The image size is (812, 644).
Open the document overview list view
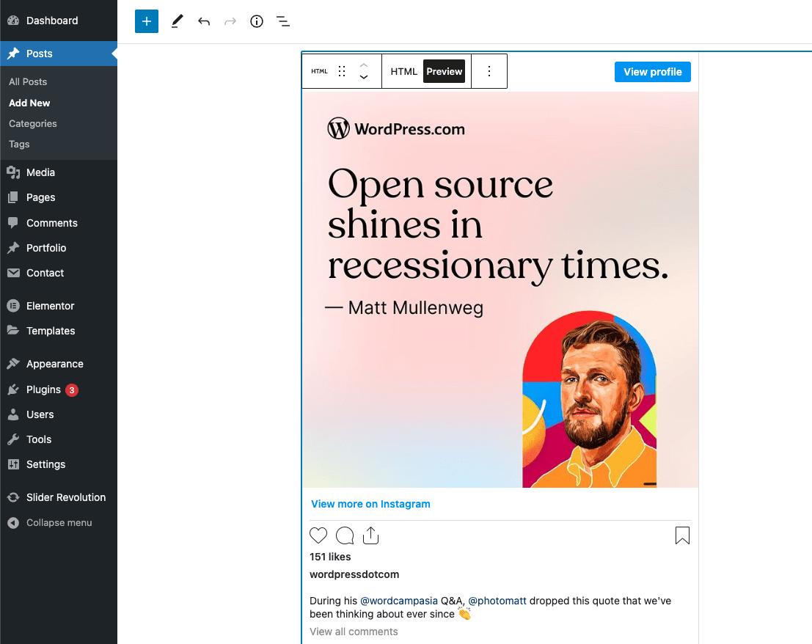click(283, 21)
